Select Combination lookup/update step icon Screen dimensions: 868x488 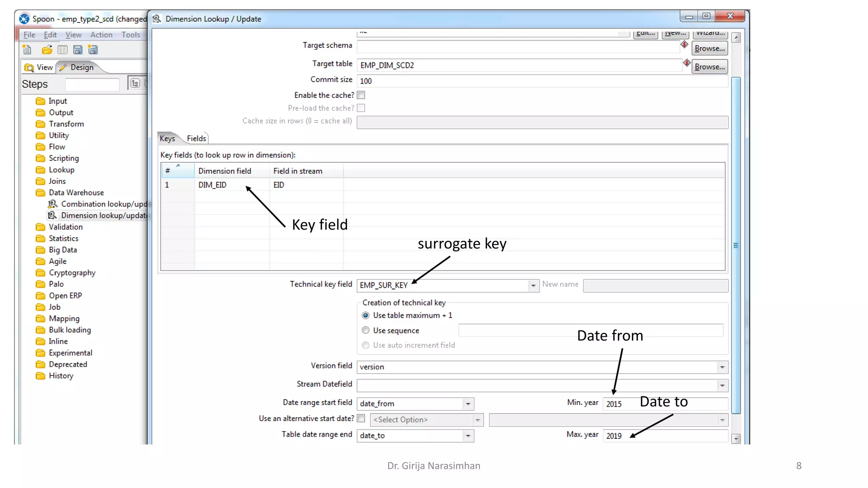click(52, 204)
